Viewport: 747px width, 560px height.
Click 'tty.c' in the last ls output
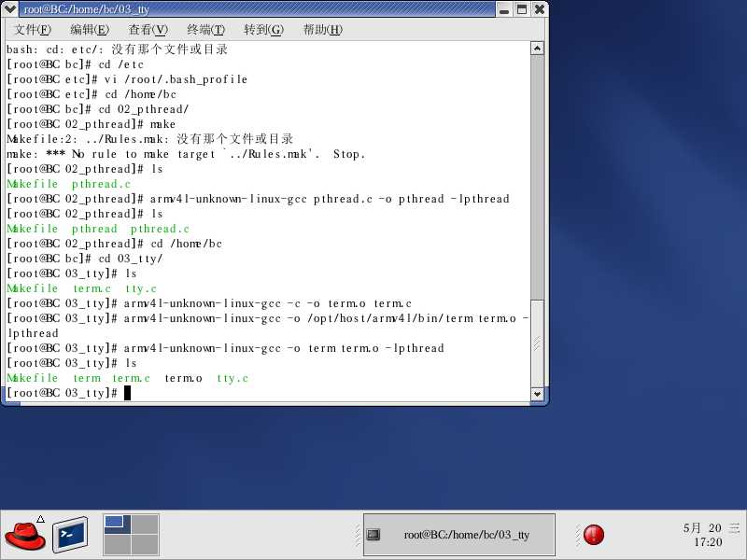click(x=233, y=378)
